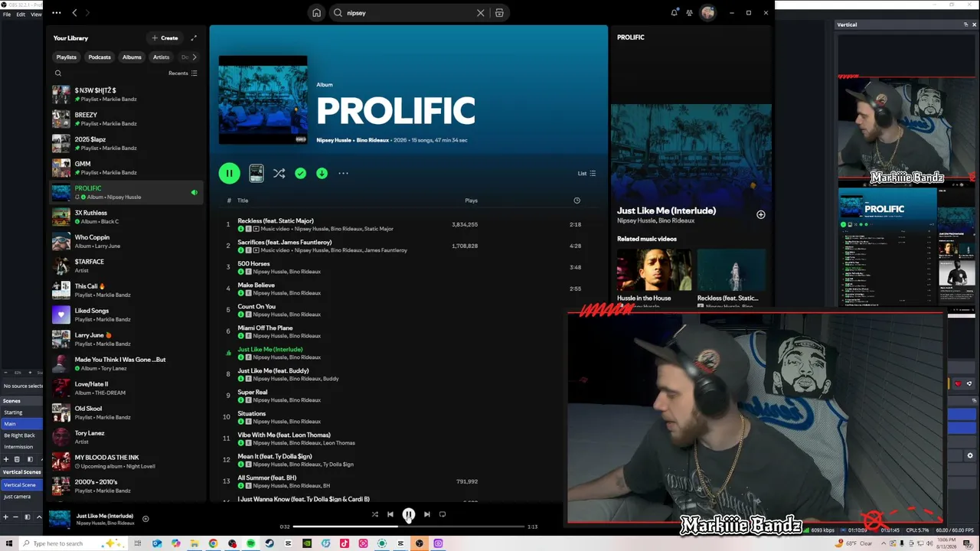Pause playback in the bottom player bar
Screen dimensions: 980x551
pos(409,514)
